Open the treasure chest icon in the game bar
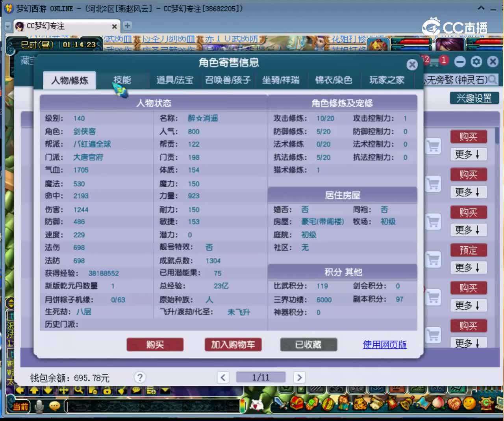The image size is (504, 421). (297, 404)
